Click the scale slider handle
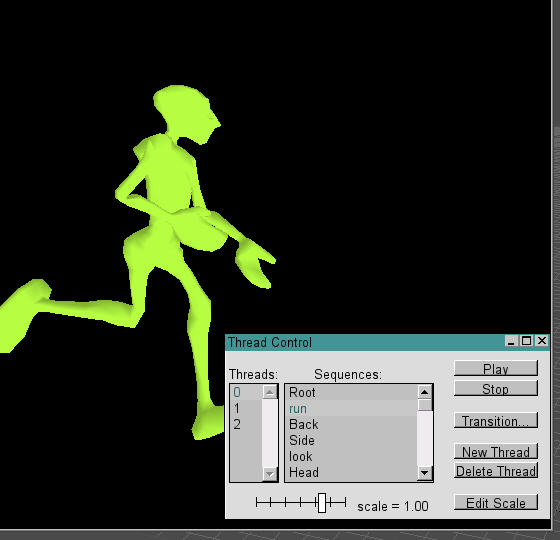The image size is (560, 540). pos(322,503)
